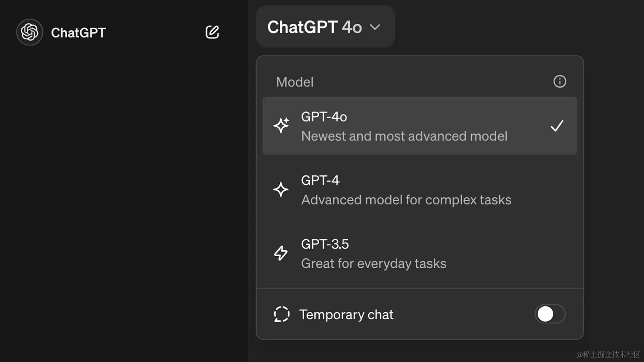Click the Temporary chat dashed circle icon

(x=281, y=315)
